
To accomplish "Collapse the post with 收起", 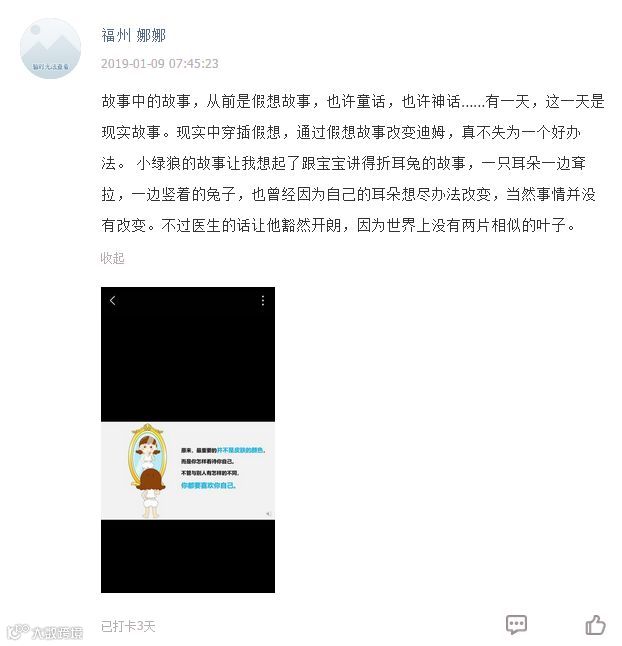I will coord(112,258).
